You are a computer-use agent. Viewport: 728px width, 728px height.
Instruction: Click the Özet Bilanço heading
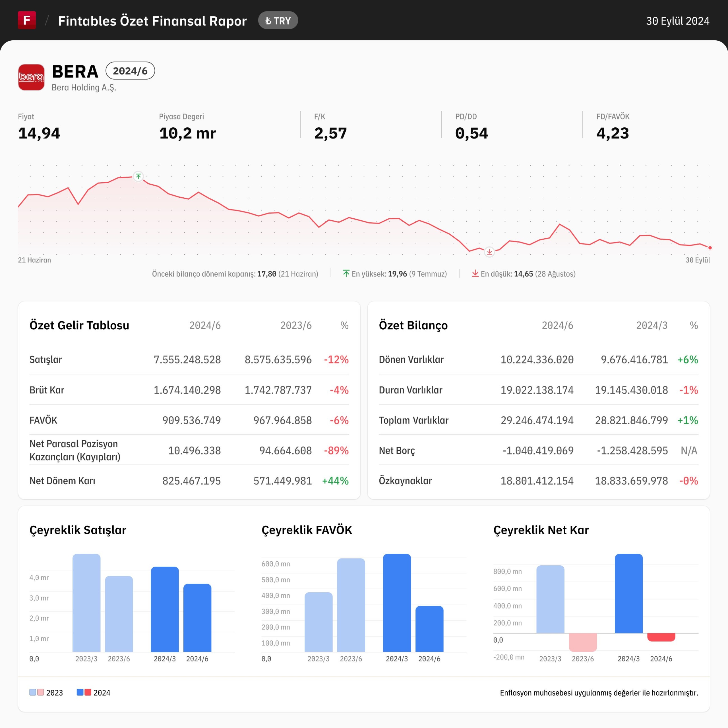[x=413, y=325]
